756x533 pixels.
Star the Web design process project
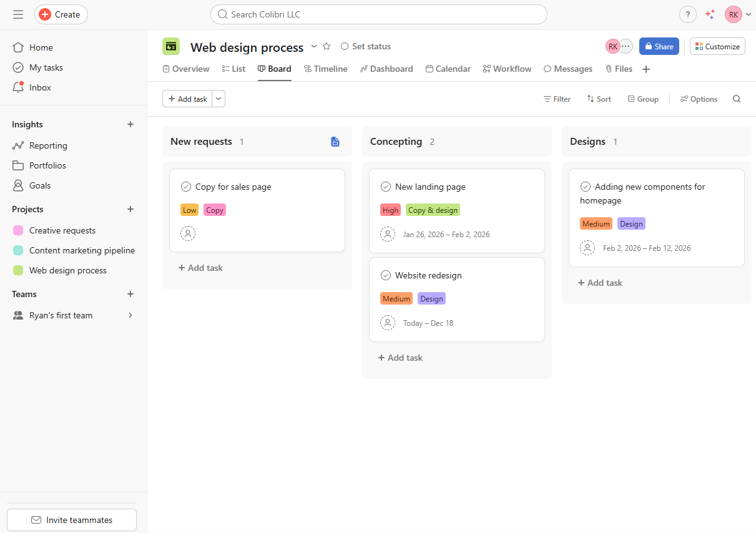point(326,46)
